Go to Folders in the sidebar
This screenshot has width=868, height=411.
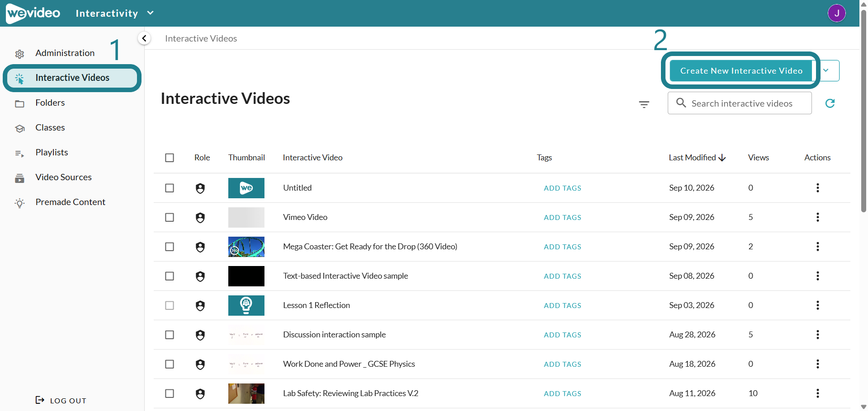coord(50,103)
